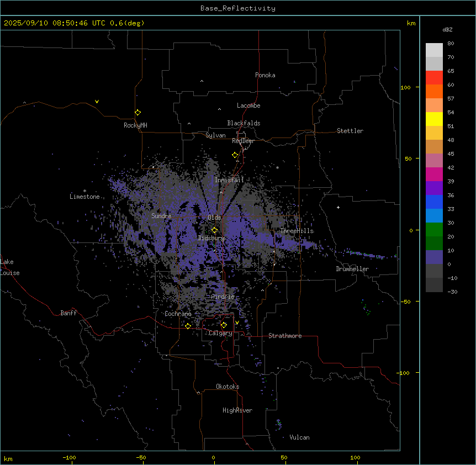The height and width of the screenshot is (465, 476).
Task: Click the RedDeer city label
Action: point(243,141)
